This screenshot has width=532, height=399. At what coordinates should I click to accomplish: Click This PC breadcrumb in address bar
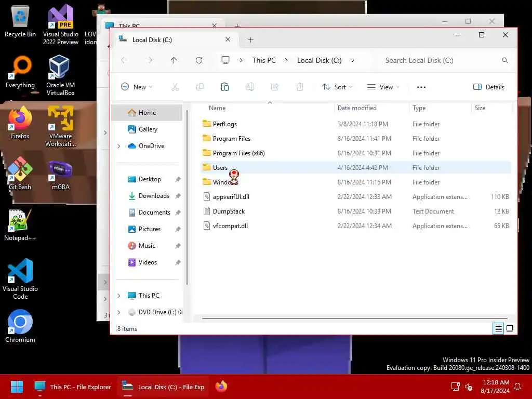click(264, 60)
